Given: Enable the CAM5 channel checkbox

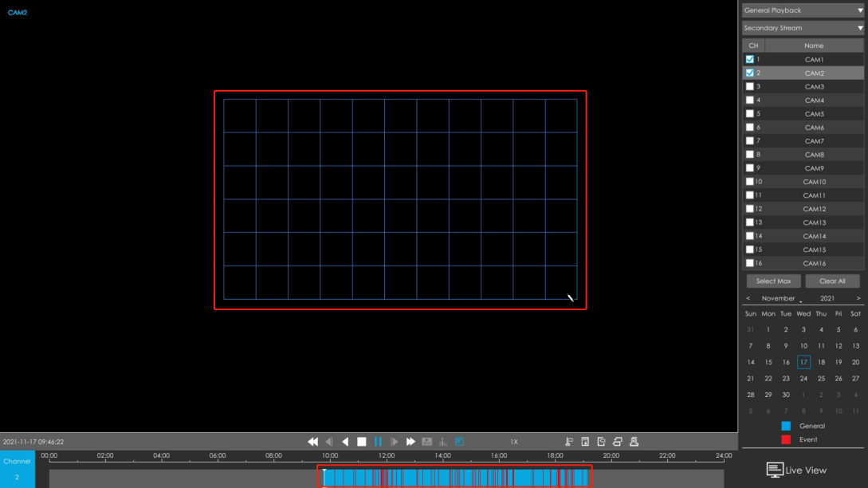Looking at the screenshot, I should point(749,113).
